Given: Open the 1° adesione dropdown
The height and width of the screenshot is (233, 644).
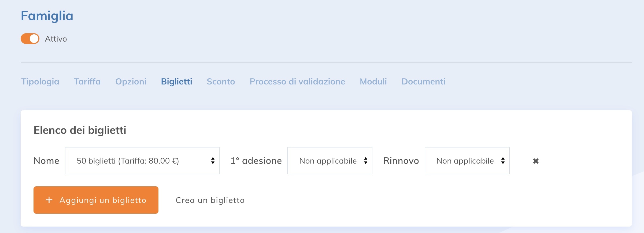Looking at the screenshot, I should coord(330,161).
